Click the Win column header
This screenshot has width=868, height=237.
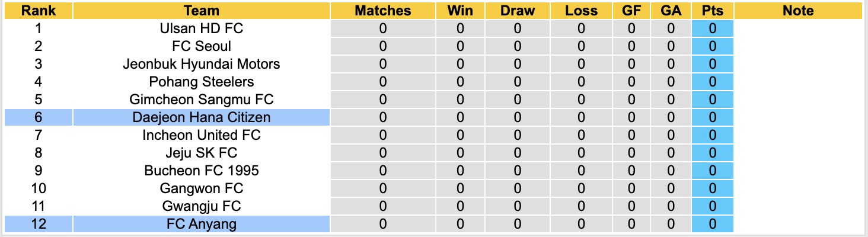[461, 11]
